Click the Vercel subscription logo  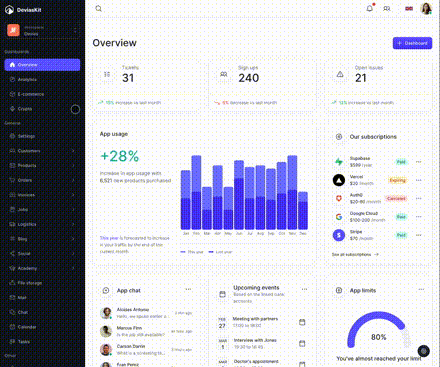339,180
